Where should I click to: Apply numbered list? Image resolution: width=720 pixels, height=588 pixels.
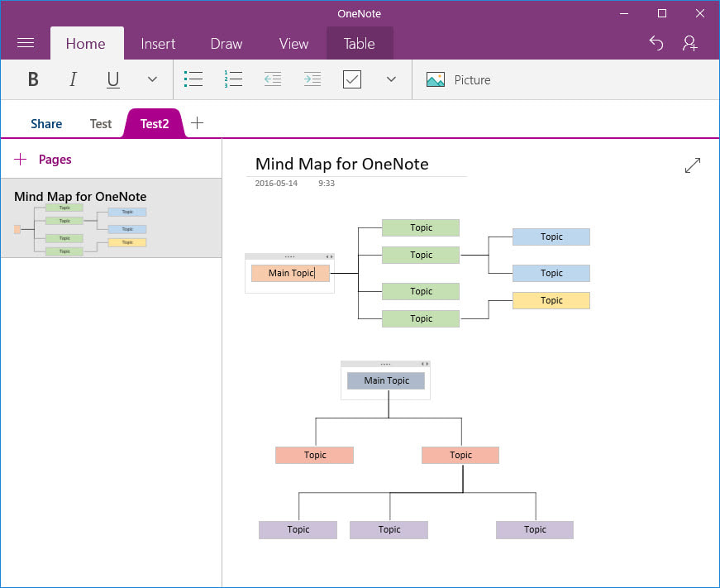click(x=233, y=79)
